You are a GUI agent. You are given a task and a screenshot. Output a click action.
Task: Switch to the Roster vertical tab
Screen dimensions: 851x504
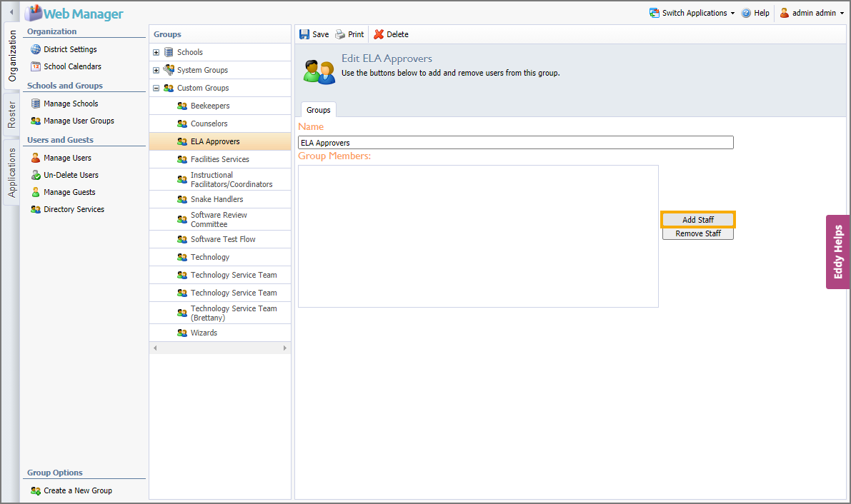[x=12, y=115]
